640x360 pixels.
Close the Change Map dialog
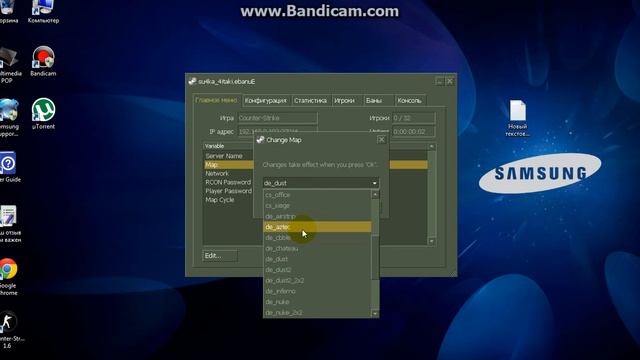click(x=381, y=140)
